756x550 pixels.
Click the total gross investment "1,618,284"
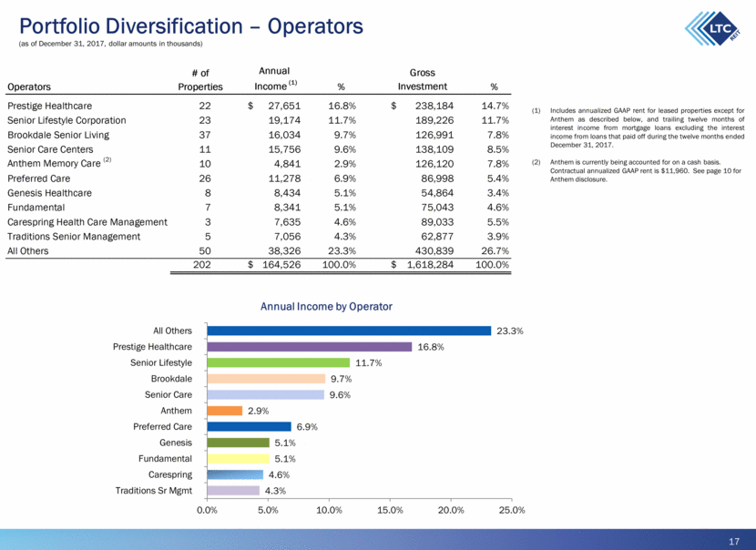tap(430, 265)
